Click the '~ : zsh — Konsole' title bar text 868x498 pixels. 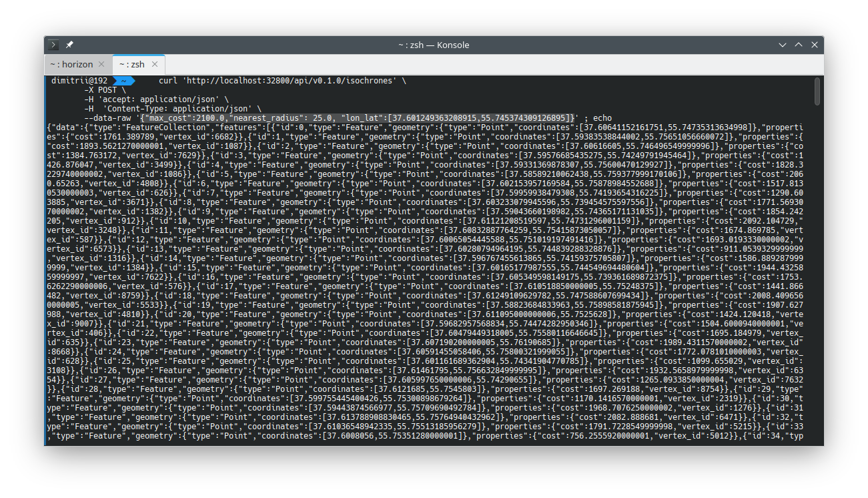[434, 45]
